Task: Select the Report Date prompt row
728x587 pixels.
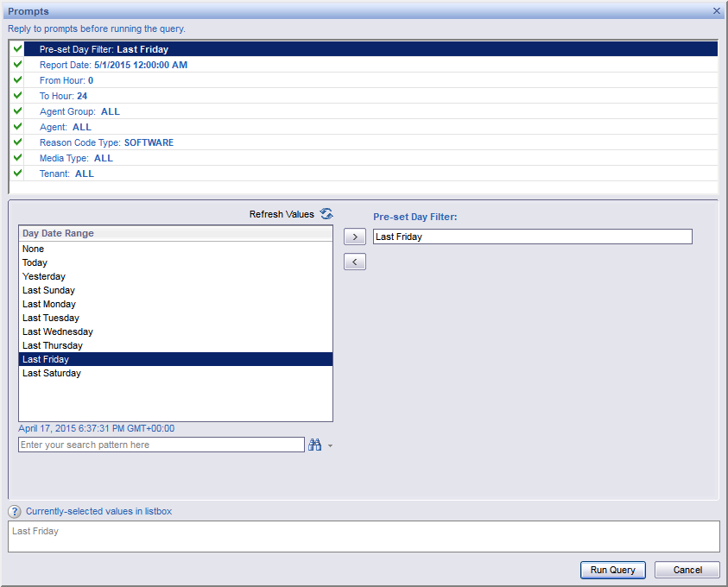Action: point(113,65)
